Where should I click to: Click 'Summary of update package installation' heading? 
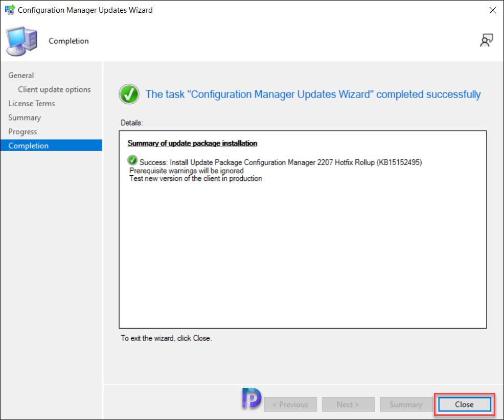coord(192,143)
